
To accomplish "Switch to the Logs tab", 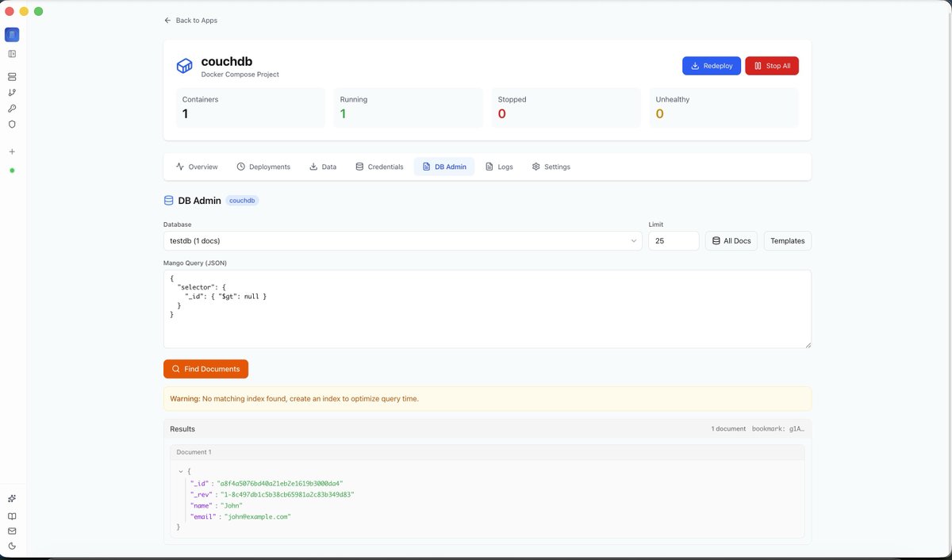I will (x=499, y=167).
